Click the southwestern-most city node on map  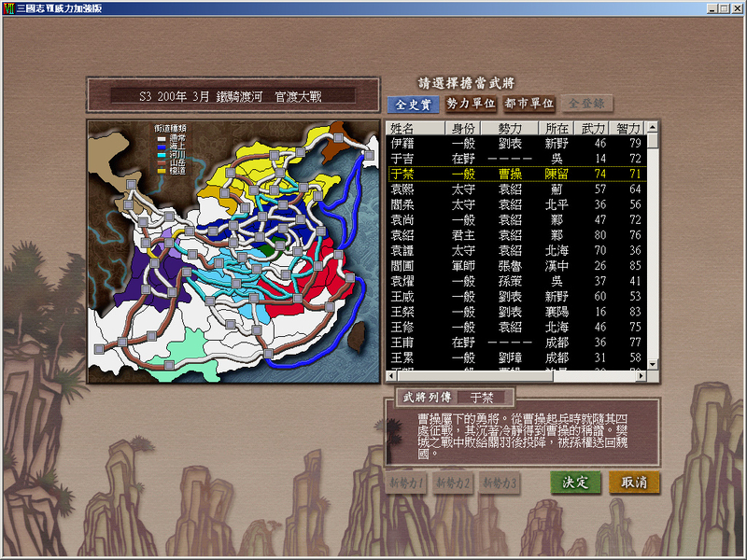point(99,349)
